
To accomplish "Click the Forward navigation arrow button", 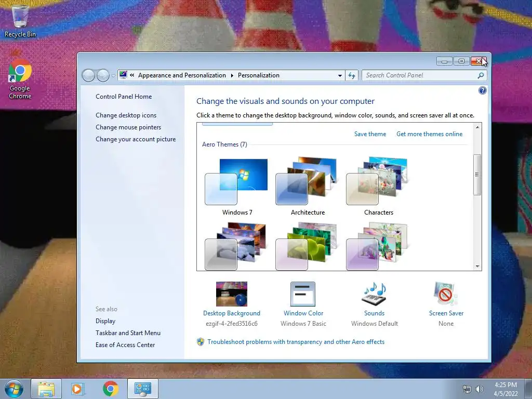I will coord(103,75).
